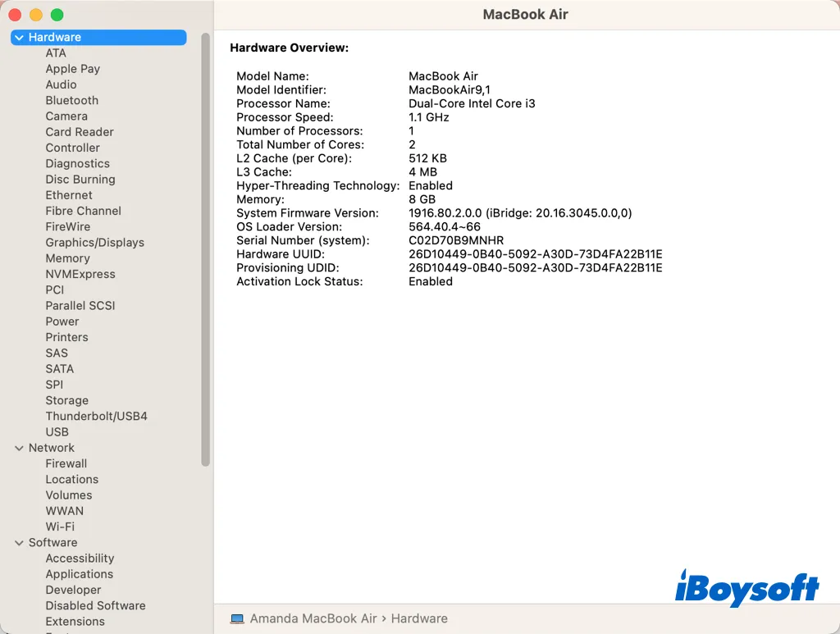This screenshot has width=840, height=634.
Task: Select Memory in the hardware list
Action: pos(67,258)
